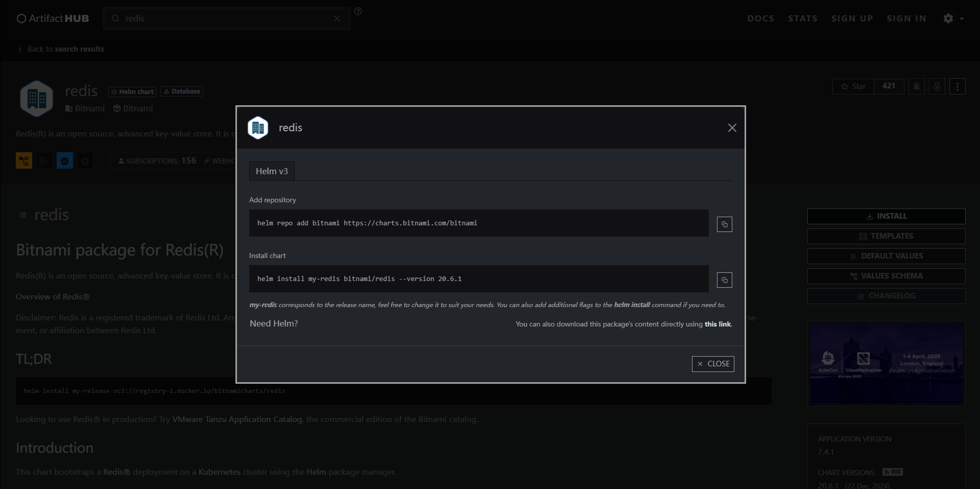980x489 pixels.
Task: Open the TEMPLATES viewer
Action: [x=886, y=236]
